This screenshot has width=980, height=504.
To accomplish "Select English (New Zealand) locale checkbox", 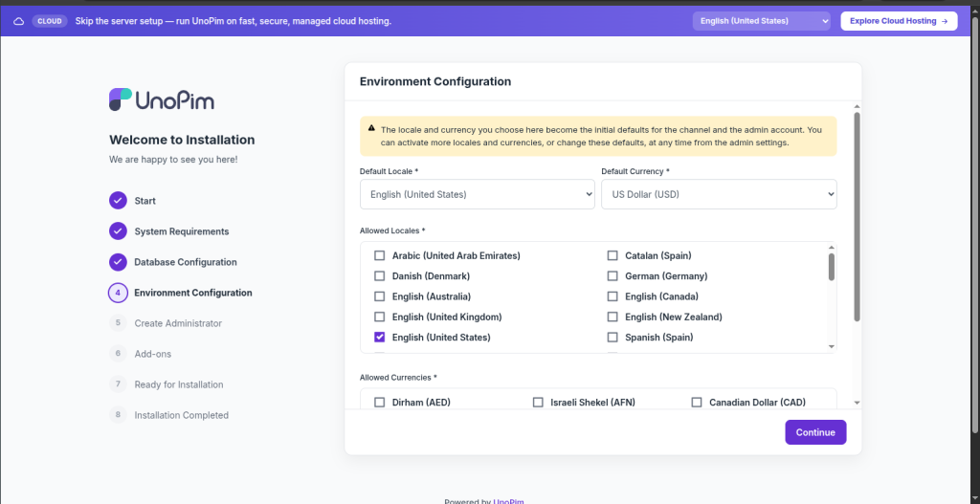I will coord(612,317).
